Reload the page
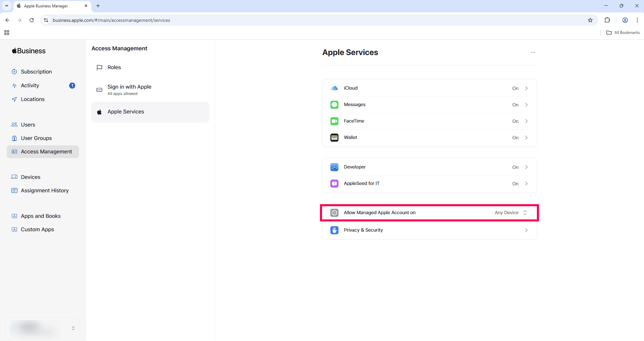 coord(32,20)
